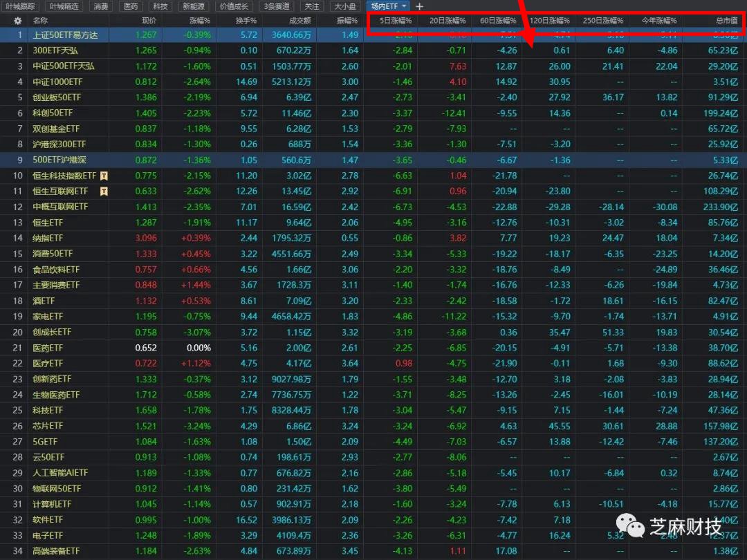The image size is (747, 560).
Task: Click 纳指ETF price 3.096
Action: (146, 238)
